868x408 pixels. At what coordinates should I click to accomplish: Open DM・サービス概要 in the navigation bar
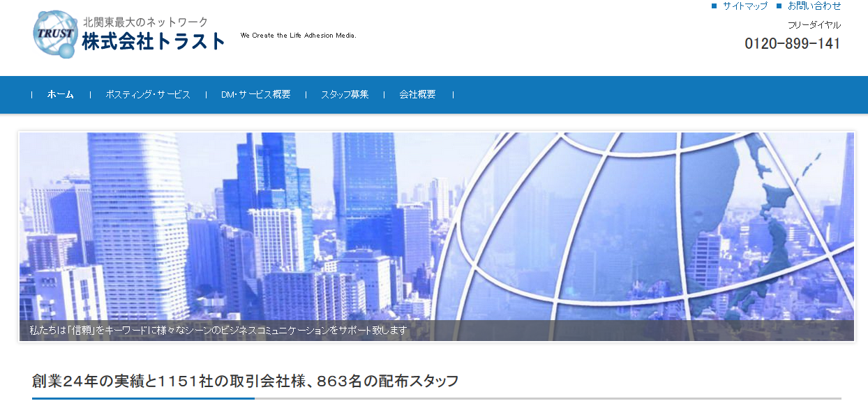(256, 95)
